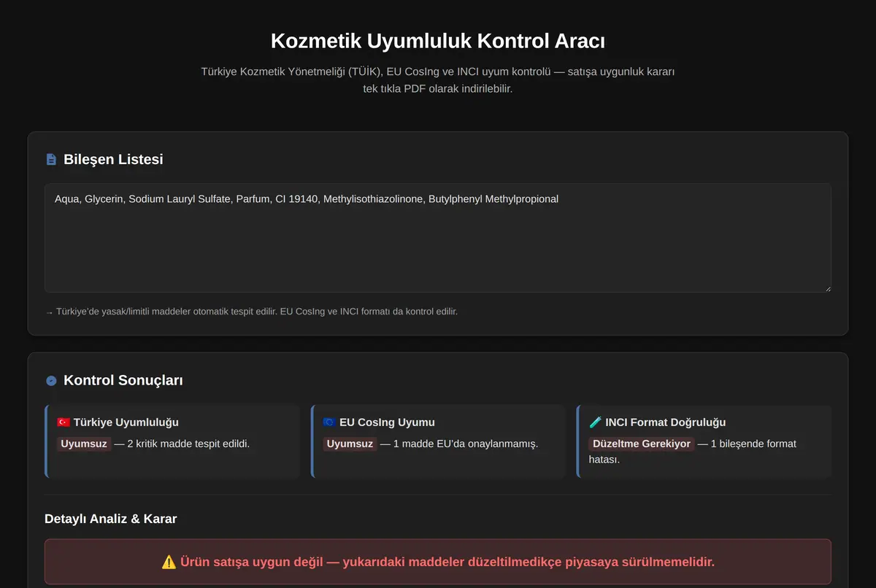Click the subtitle mentioning Türkiye Kozmetik Yönetmeliği

(x=438, y=81)
